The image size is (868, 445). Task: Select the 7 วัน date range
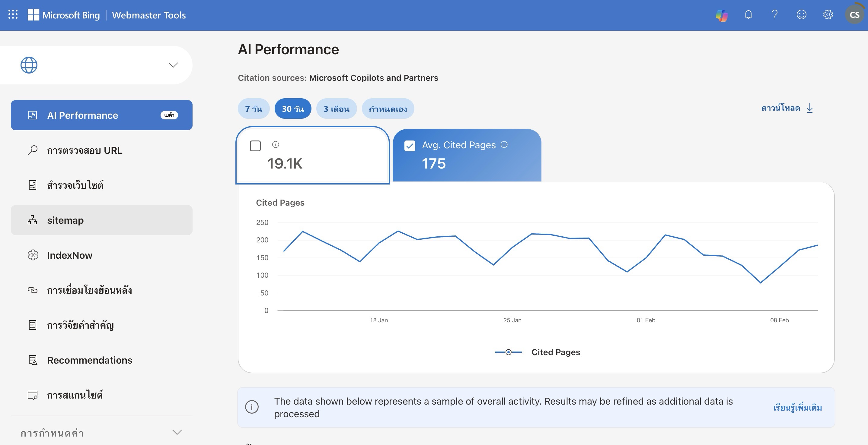point(254,109)
